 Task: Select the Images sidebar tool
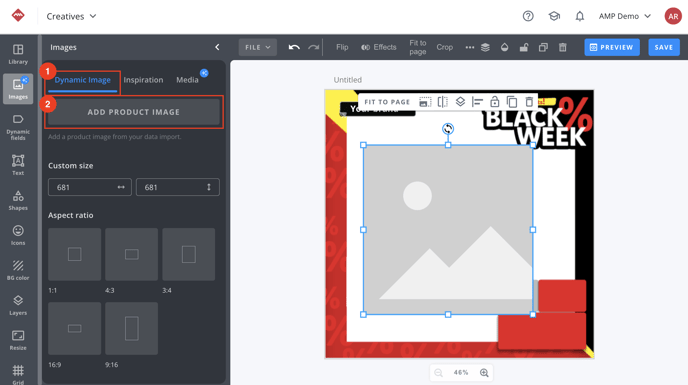point(18,89)
